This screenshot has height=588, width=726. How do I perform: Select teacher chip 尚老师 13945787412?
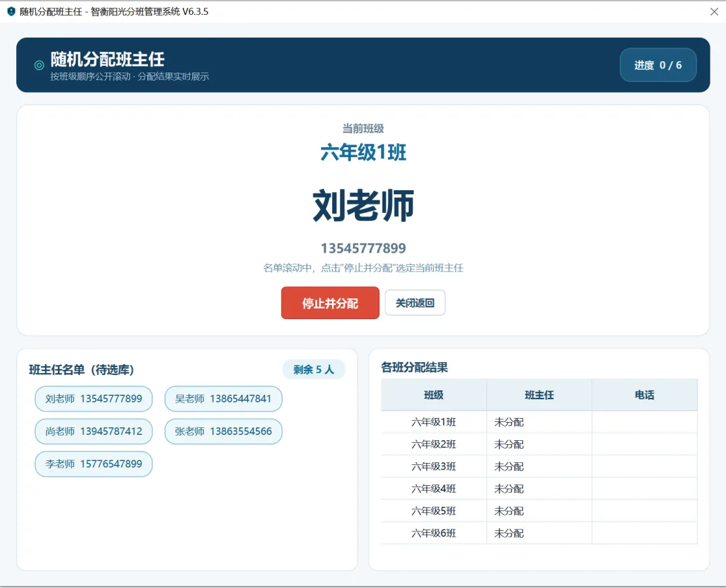coord(93,431)
